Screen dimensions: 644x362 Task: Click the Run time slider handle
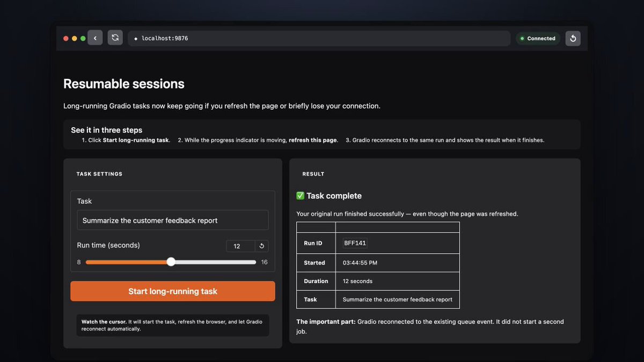171,262
